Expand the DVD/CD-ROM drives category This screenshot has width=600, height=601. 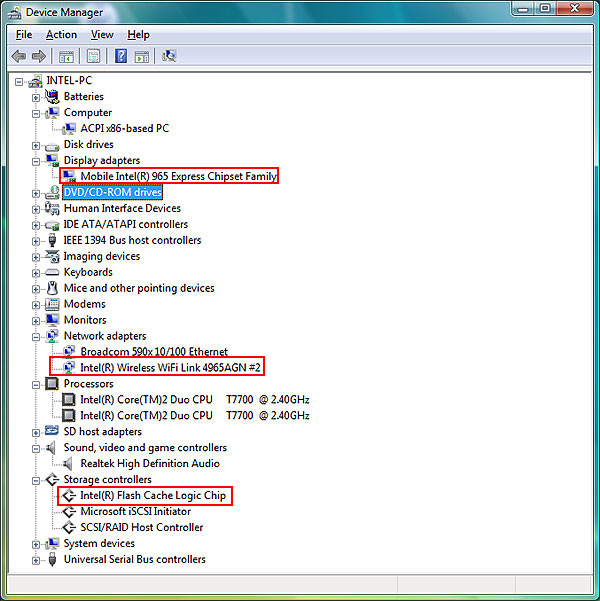pyautogui.click(x=36, y=193)
